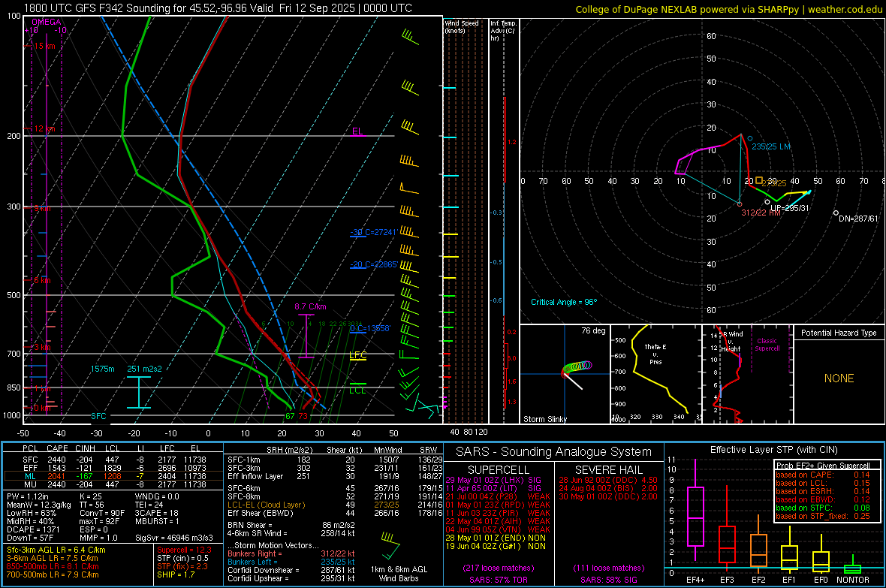Viewport: 886px width, 588px height.
Task: Click the SARS: 58% SIG result
Action: tap(608, 580)
